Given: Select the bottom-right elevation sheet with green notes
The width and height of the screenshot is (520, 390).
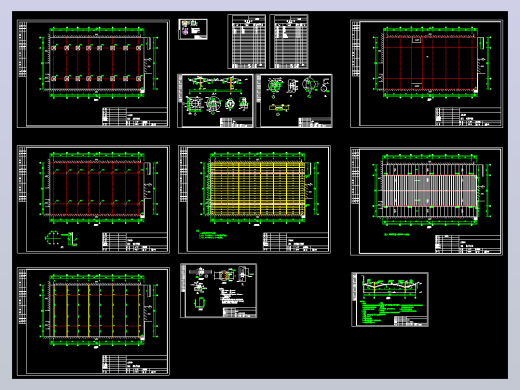Looking at the screenshot, I should click(x=390, y=299).
